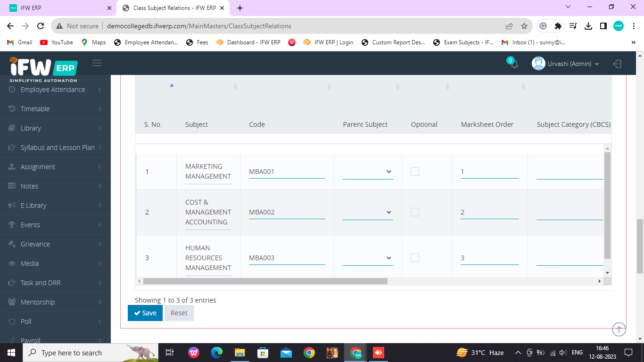Click Subject Category field for MARKETING MANAGEMENT

[570, 172]
